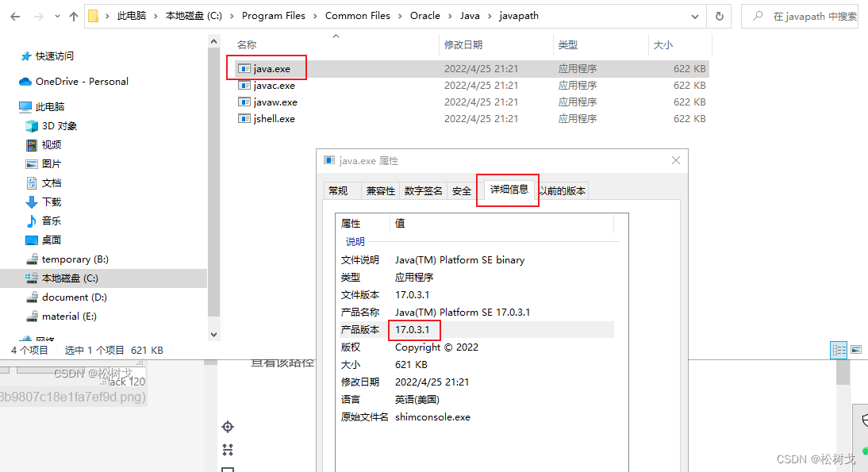Switch to 常规 tab in properties dialog

coord(338,191)
